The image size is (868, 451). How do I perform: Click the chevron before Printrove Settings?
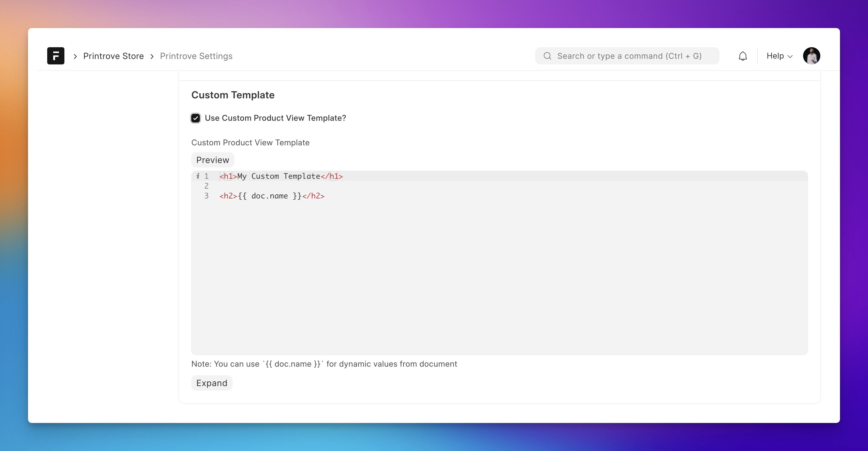(x=152, y=56)
